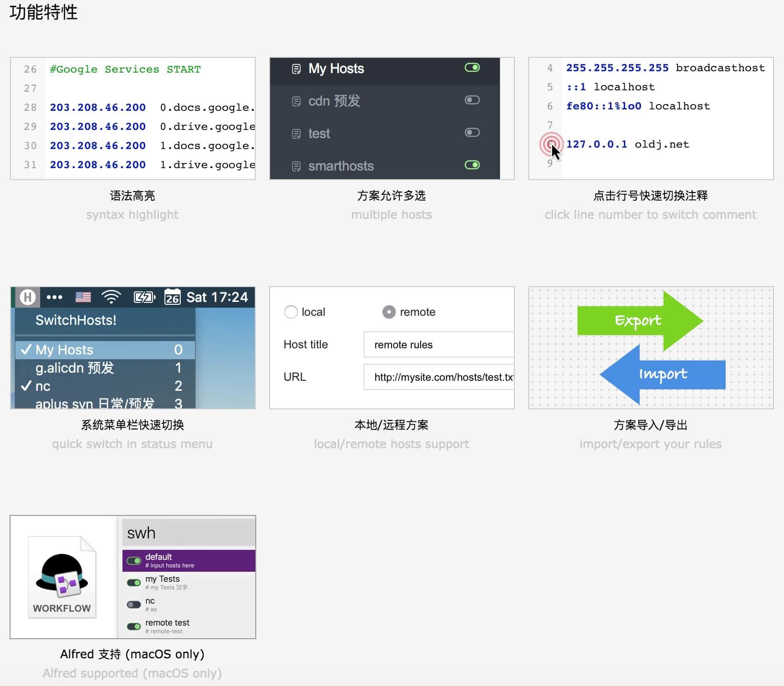Screen dimensions: 784x686
Task: Select the local radio button
Action: (x=291, y=312)
